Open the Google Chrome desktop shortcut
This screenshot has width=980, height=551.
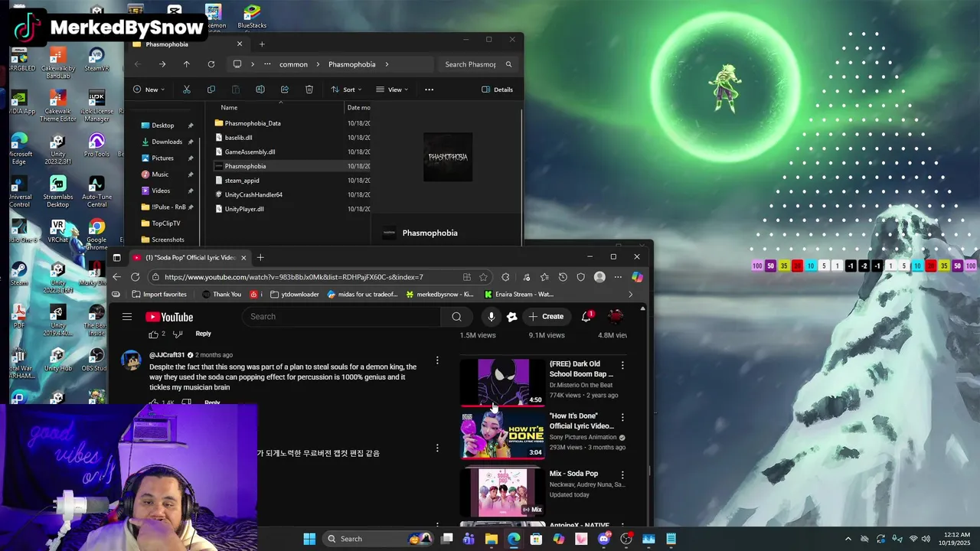pyautogui.click(x=96, y=233)
